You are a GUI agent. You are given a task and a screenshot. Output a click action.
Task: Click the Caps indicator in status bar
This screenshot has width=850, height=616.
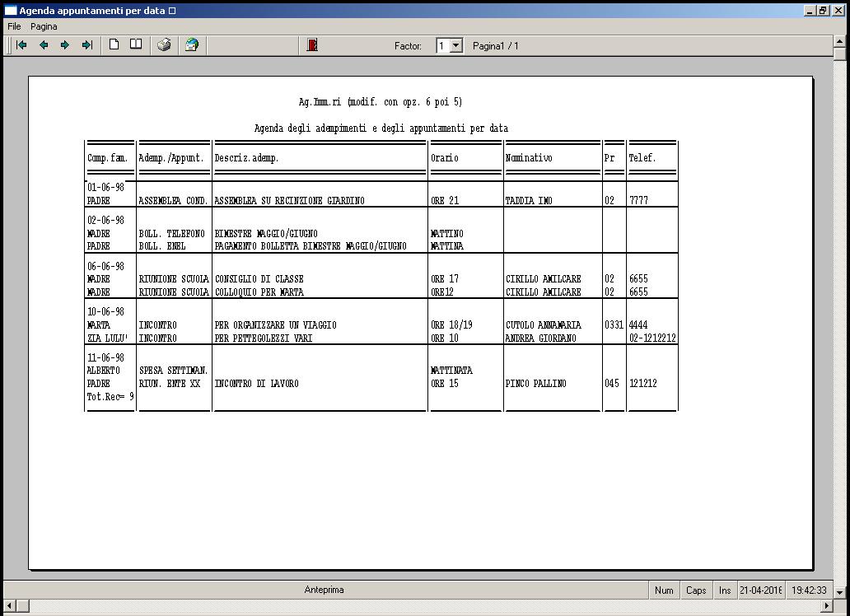click(696, 590)
